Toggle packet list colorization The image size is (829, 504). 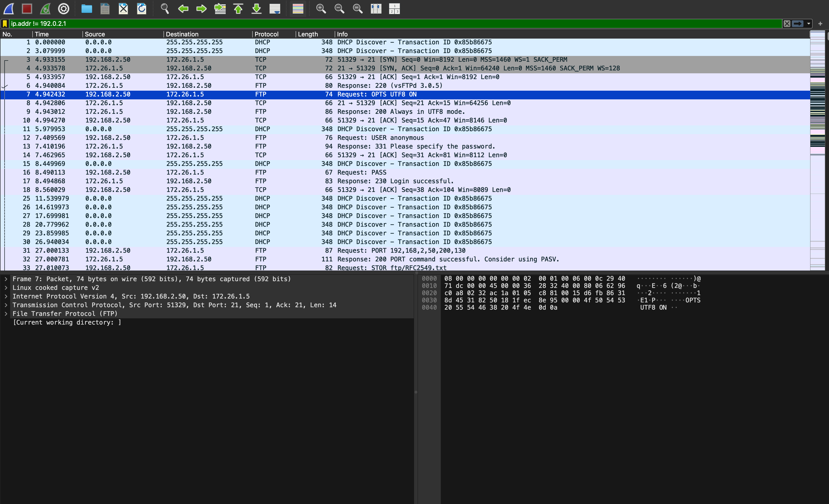pyautogui.click(x=298, y=9)
